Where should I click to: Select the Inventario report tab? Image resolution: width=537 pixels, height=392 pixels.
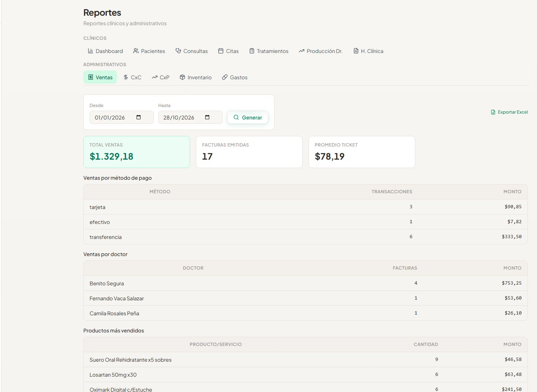tap(196, 77)
